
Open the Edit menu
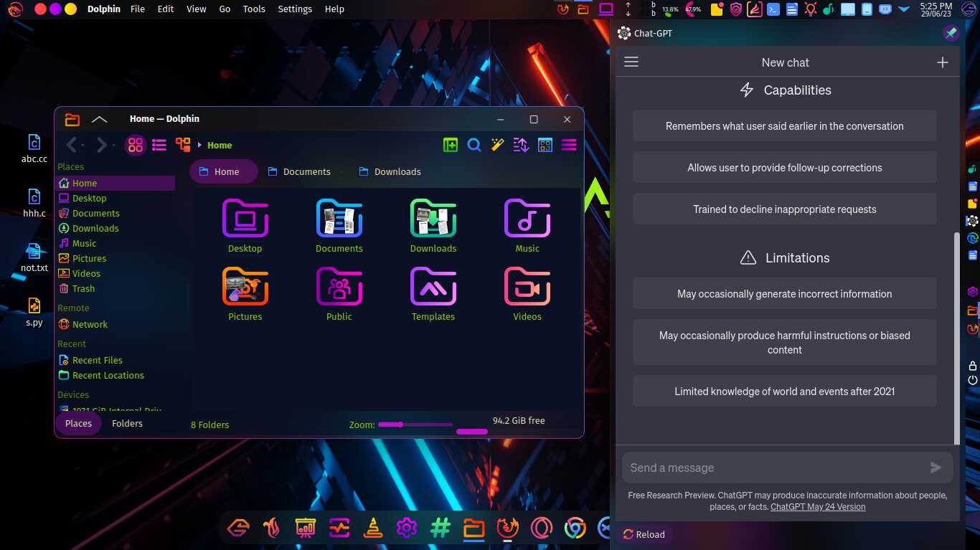pos(166,9)
